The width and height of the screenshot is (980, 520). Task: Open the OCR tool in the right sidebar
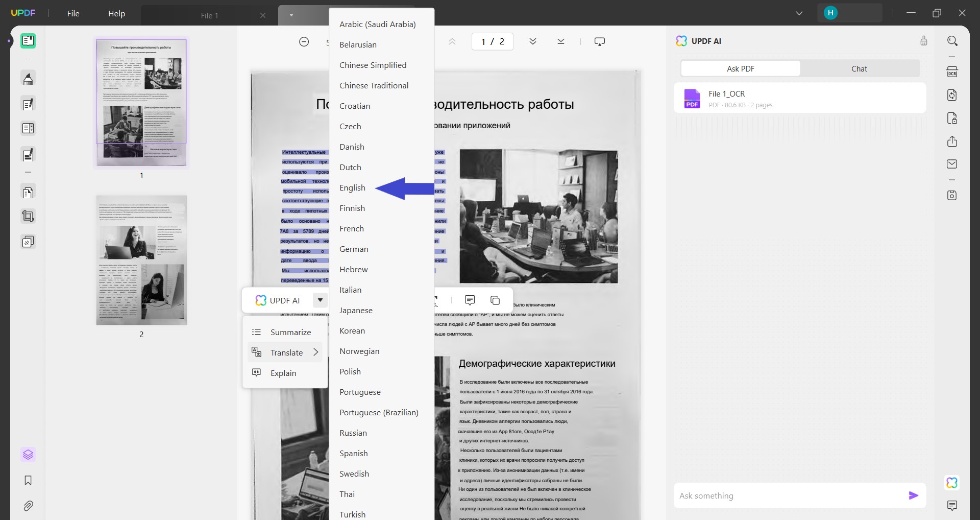pyautogui.click(x=952, y=72)
